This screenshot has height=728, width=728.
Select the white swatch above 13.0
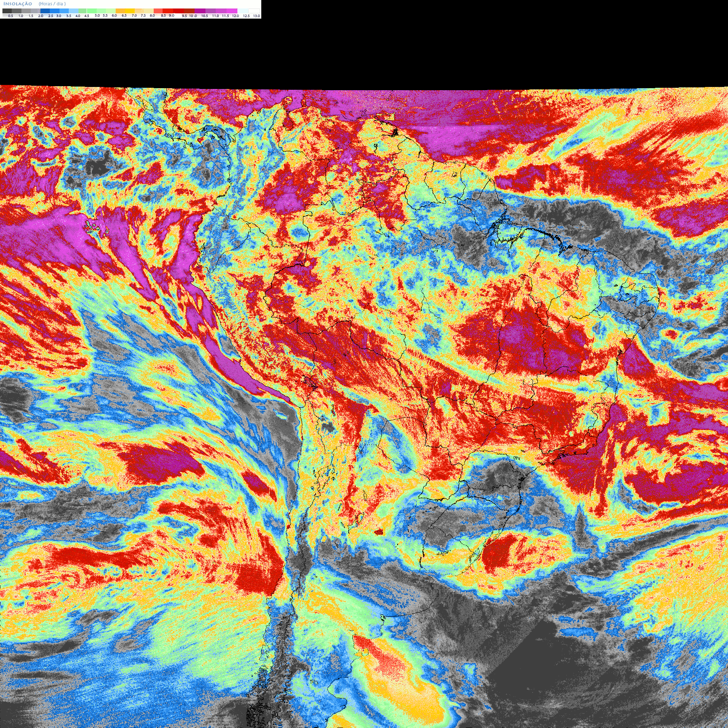(254, 11)
